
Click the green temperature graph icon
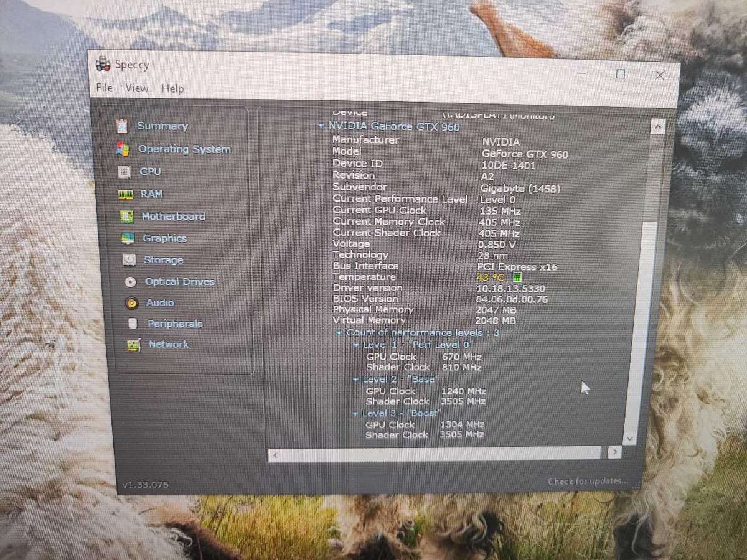tap(517, 278)
